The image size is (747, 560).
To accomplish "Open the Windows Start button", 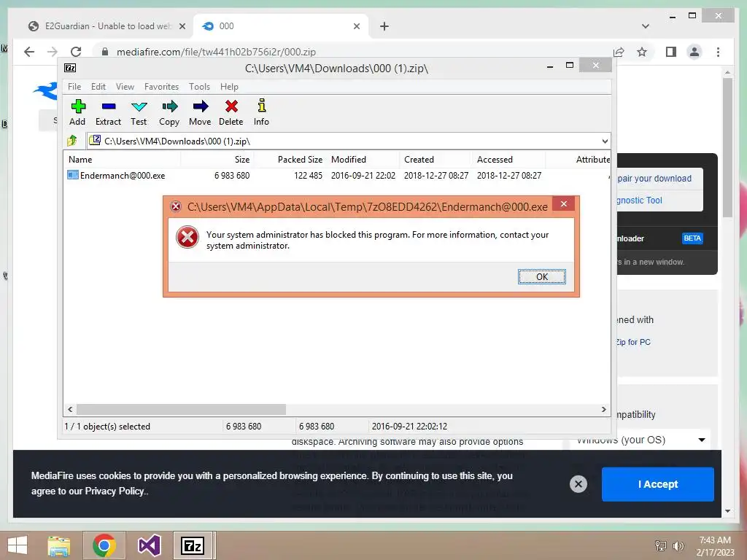I will tap(18, 545).
